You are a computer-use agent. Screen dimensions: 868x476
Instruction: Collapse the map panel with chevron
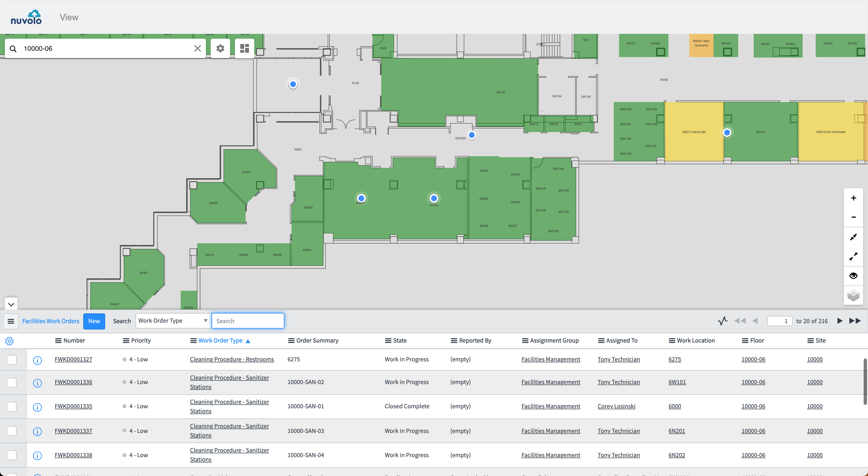click(x=11, y=304)
